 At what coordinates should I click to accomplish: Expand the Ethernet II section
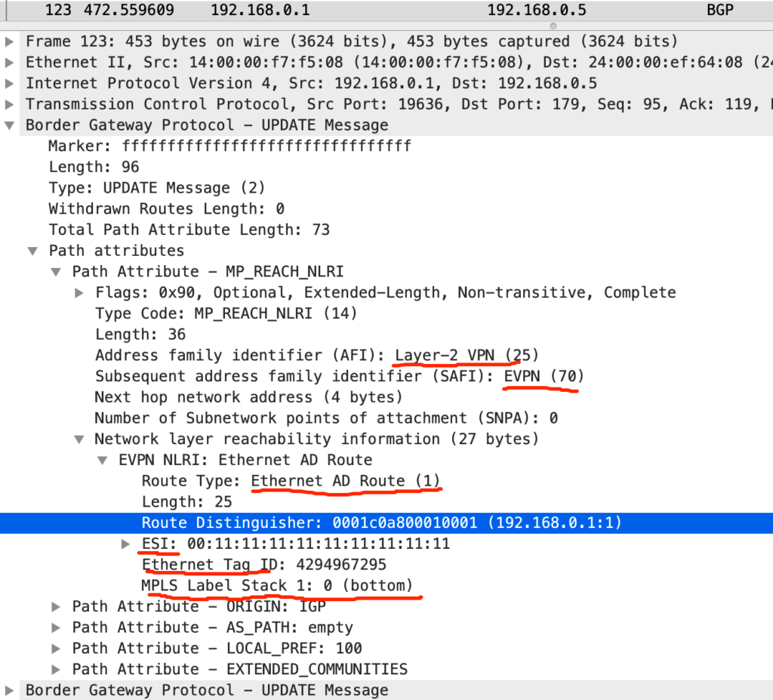click(9, 62)
